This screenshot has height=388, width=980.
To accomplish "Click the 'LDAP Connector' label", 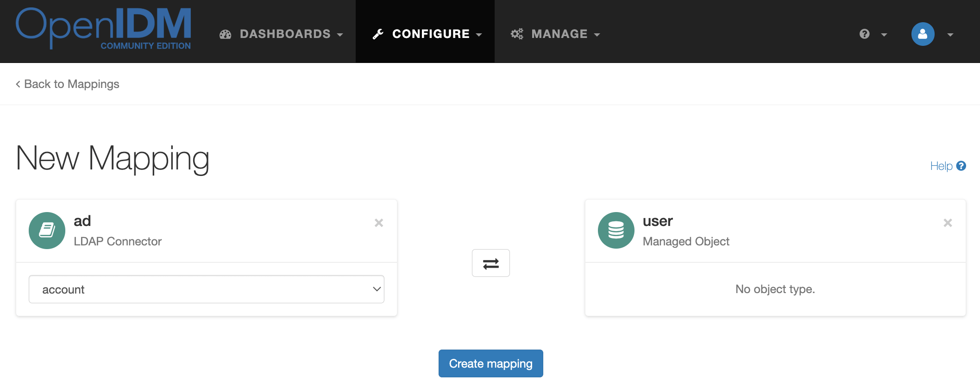I will click(118, 241).
